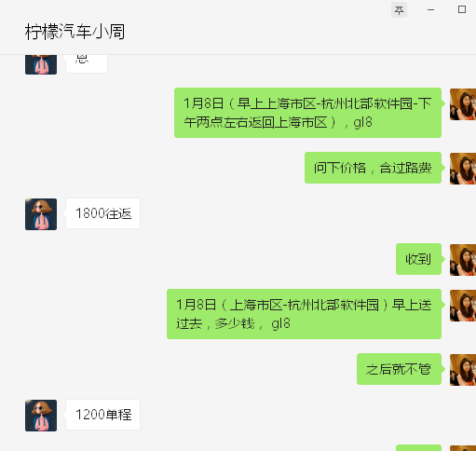Screen dimensions: 476x451
Task: Toggle the pin-window-on-top icon
Action: (399, 10)
